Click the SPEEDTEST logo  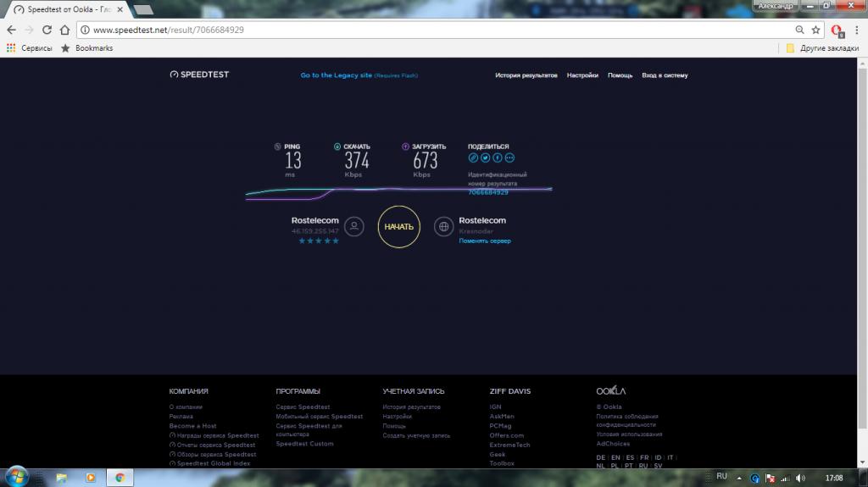(199, 75)
